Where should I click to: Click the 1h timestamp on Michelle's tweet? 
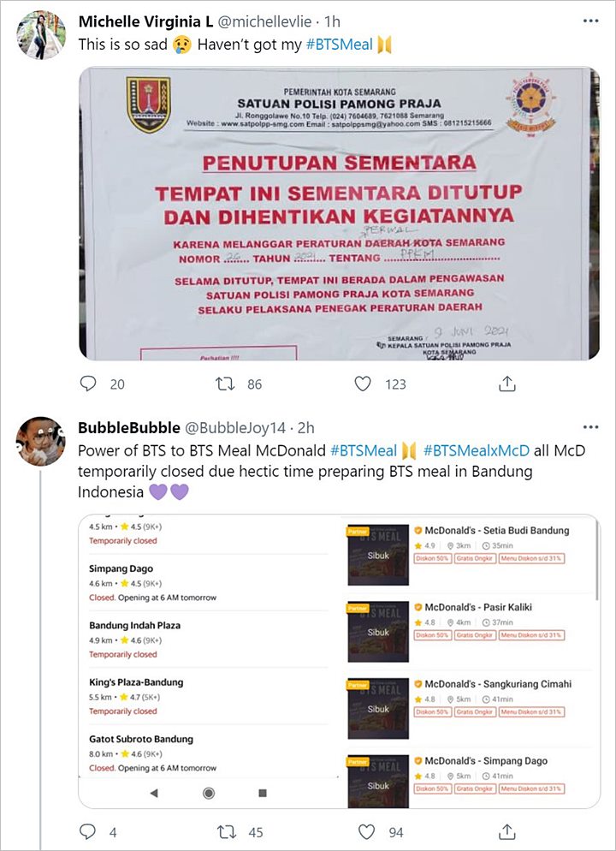tap(332, 21)
